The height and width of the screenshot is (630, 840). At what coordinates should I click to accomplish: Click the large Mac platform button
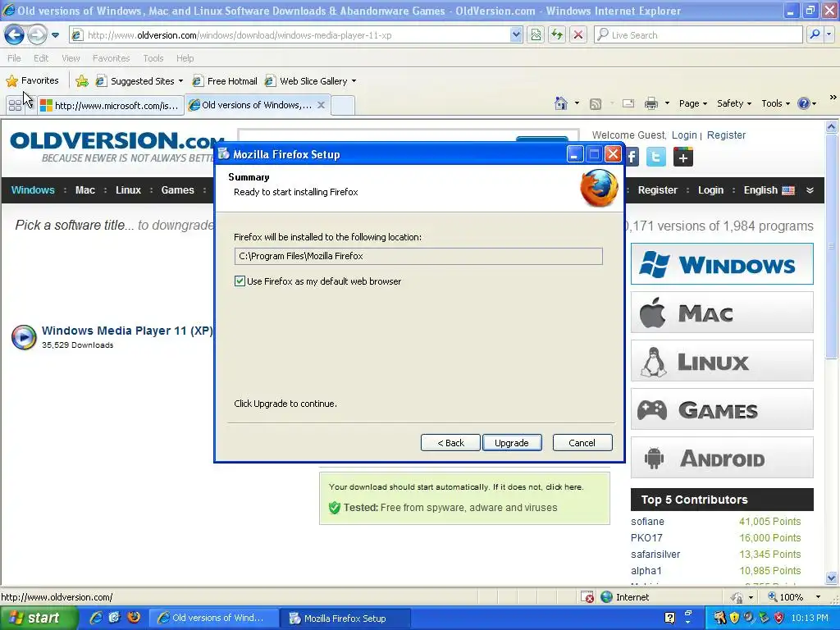point(722,313)
